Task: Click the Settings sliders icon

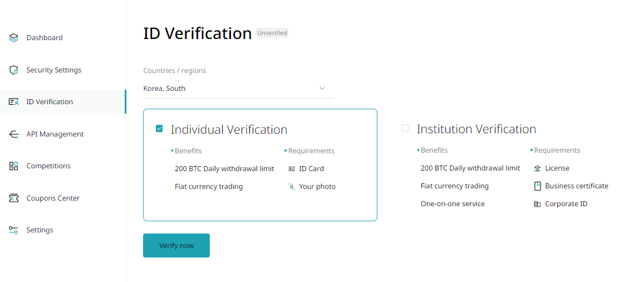Action: pyautogui.click(x=14, y=230)
